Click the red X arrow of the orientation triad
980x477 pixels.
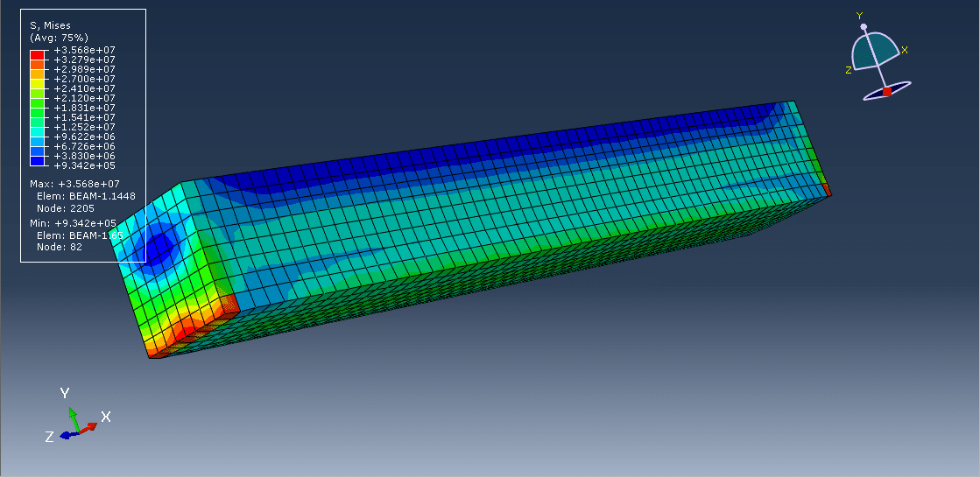pos(89,424)
